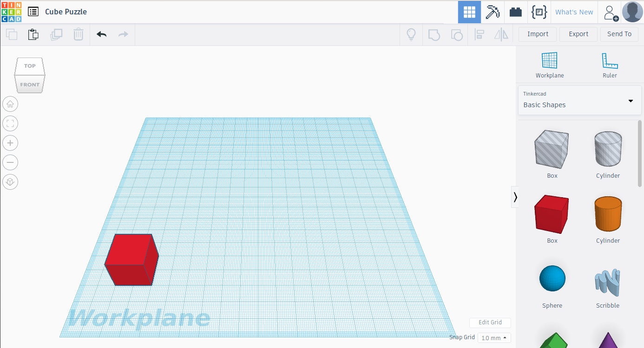
Task: Open Bricks mode icon
Action: tap(516, 12)
